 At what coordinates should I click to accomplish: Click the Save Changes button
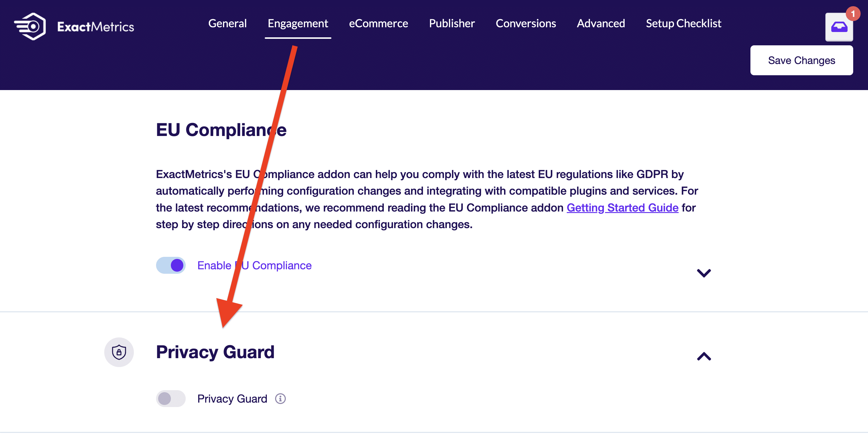click(x=801, y=60)
